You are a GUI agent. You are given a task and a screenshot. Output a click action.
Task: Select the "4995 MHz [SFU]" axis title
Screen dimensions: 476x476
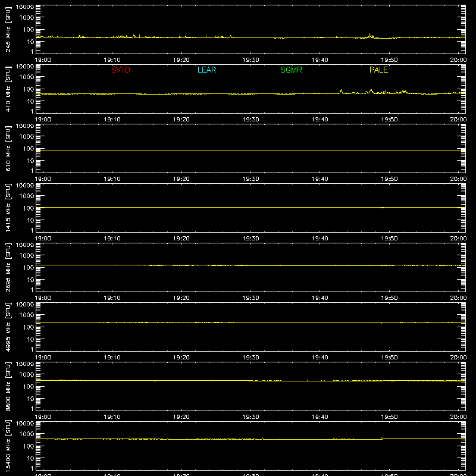[x=8, y=327]
